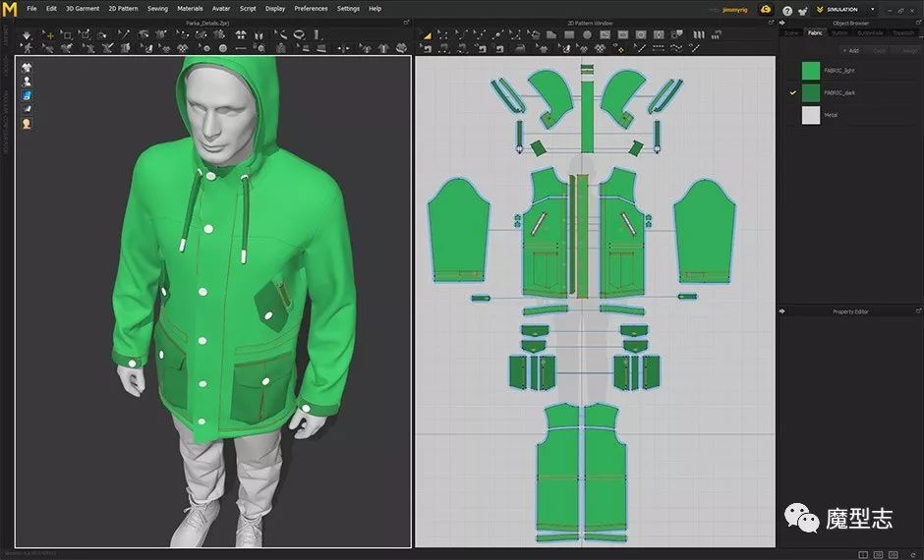924x560 pixels.
Task: Switch to the Fabric tab
Action: tap(815, 33)
